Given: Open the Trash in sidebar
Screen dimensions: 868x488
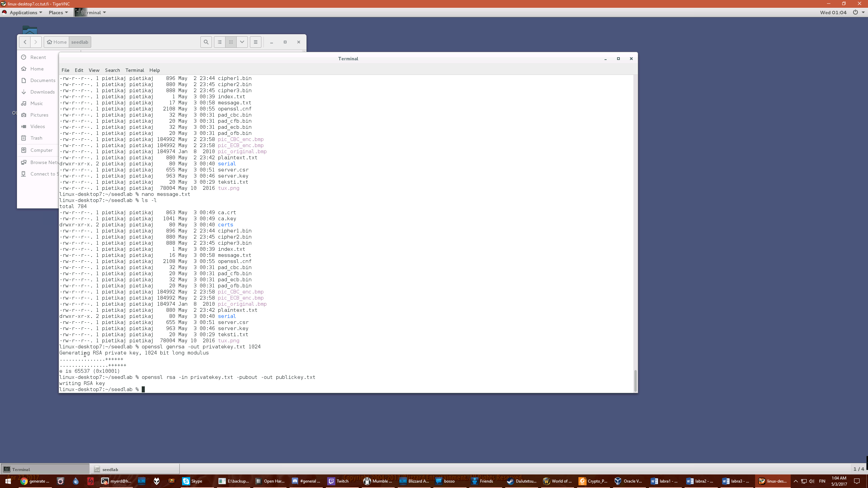Looking at the screenshot, I should coord(36,138).
